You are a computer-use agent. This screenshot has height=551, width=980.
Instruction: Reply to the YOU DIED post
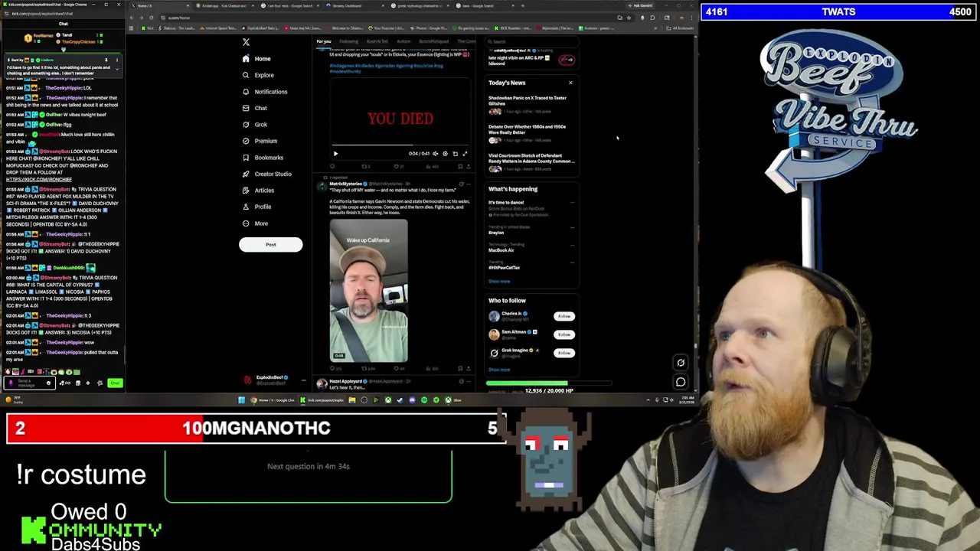coord(333,166)
